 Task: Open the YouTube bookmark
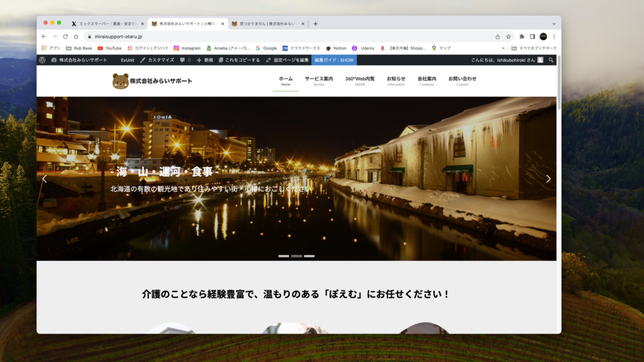(x=109, y=48)
